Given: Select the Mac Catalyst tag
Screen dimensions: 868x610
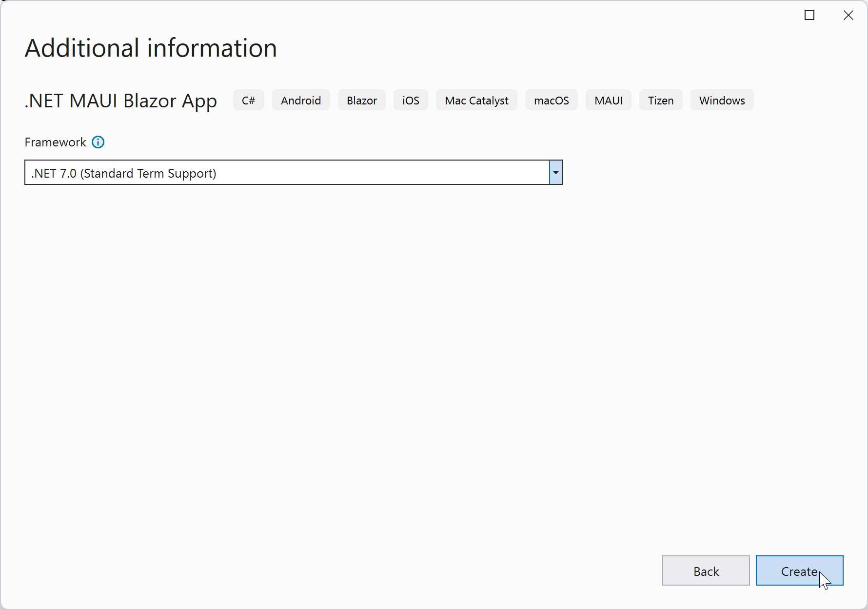Looking at the screenshot, I should pyautogui.click(x=476, y=101).
